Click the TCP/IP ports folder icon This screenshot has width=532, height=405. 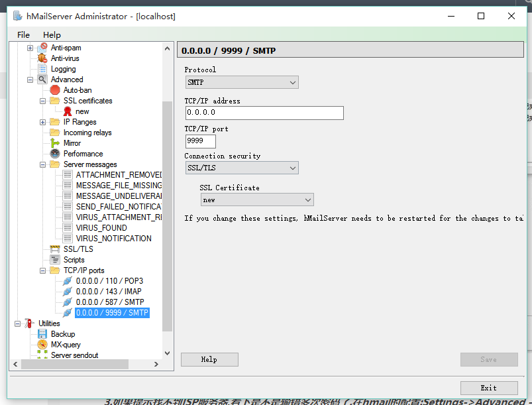(54, 270)
